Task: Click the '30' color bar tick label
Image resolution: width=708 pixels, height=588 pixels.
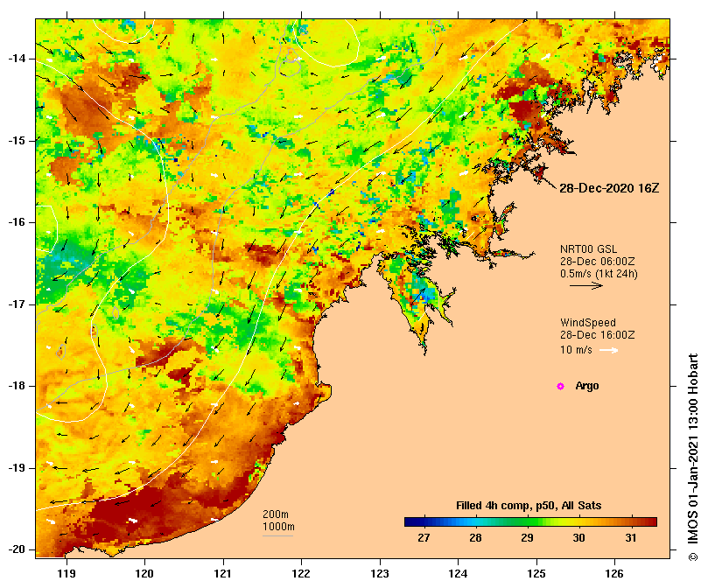Action: 578,538
